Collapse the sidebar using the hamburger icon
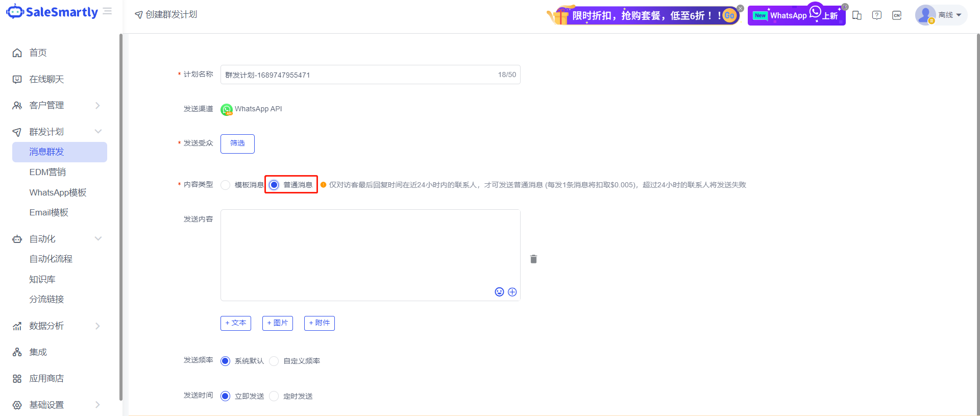Image resolution: width=980 pixels, height=416 pixels. coord(107,11)
